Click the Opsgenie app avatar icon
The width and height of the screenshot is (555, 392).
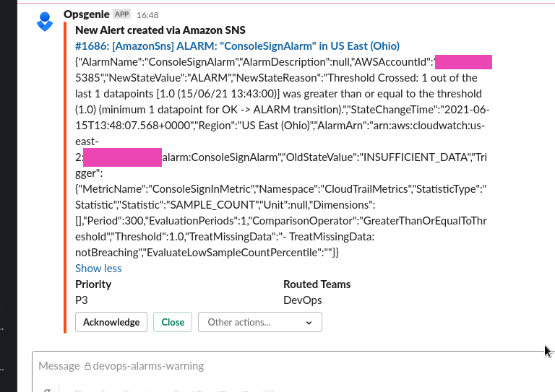click(45, 22)
